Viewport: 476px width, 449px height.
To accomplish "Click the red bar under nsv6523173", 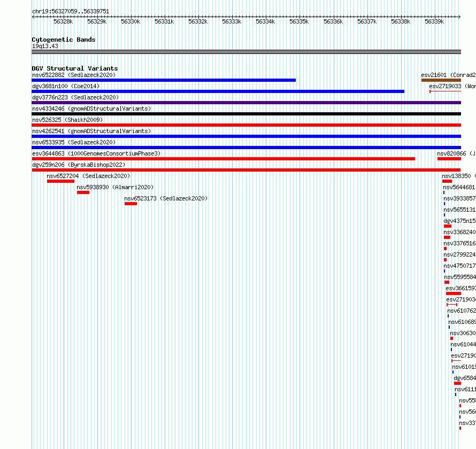I will 131,204.
